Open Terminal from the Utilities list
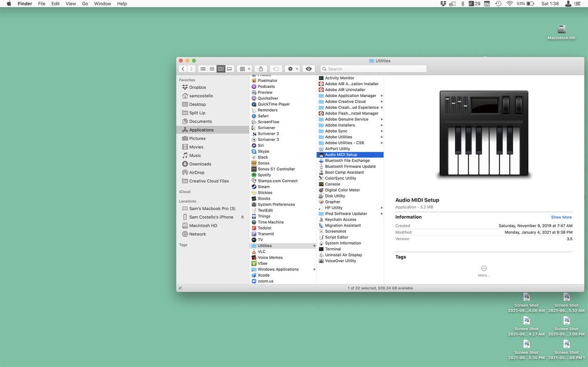This screenshot has height=367, width=588. coord(333,249)
